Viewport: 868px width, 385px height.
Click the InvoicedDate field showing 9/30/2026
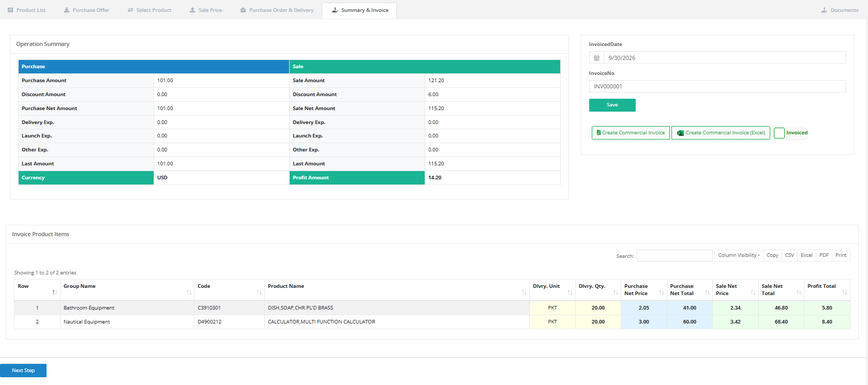click(725, 58)
